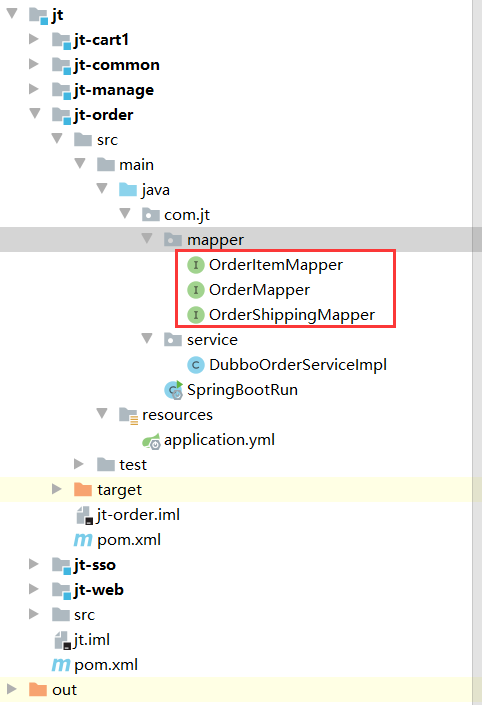Image resolution: width=482 pixels, height=705 pixels.
Task: Expand the root-level src folder arrow
Action: [x=34, y=614]
